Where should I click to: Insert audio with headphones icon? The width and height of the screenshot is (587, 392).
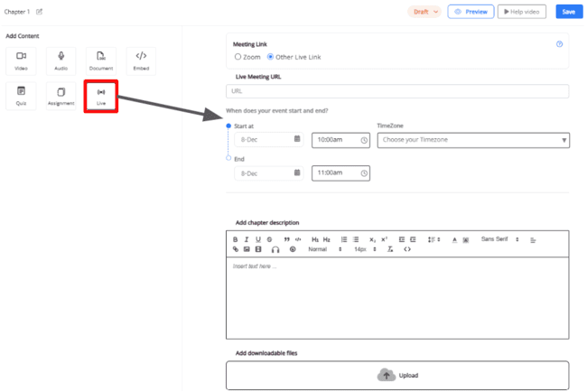275,249
